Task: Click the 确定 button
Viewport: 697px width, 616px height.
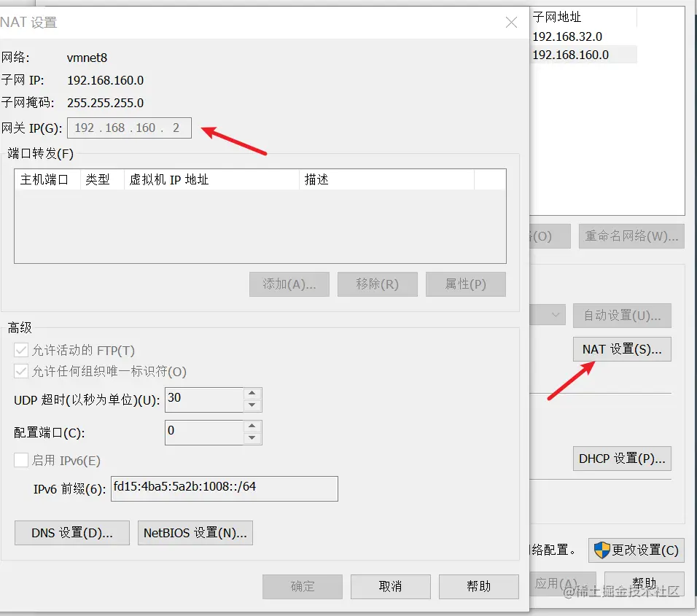Action: [x=303, y=587]
